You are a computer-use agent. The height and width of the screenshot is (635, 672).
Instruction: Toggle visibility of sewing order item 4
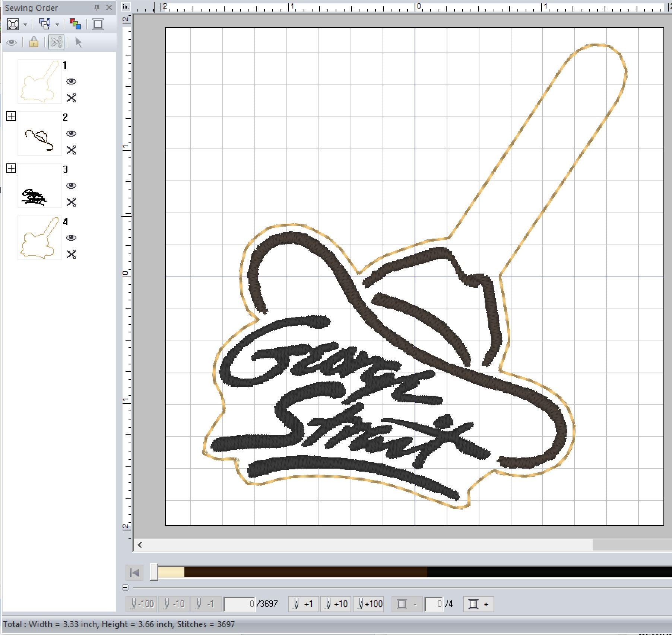tap(71, 238)
